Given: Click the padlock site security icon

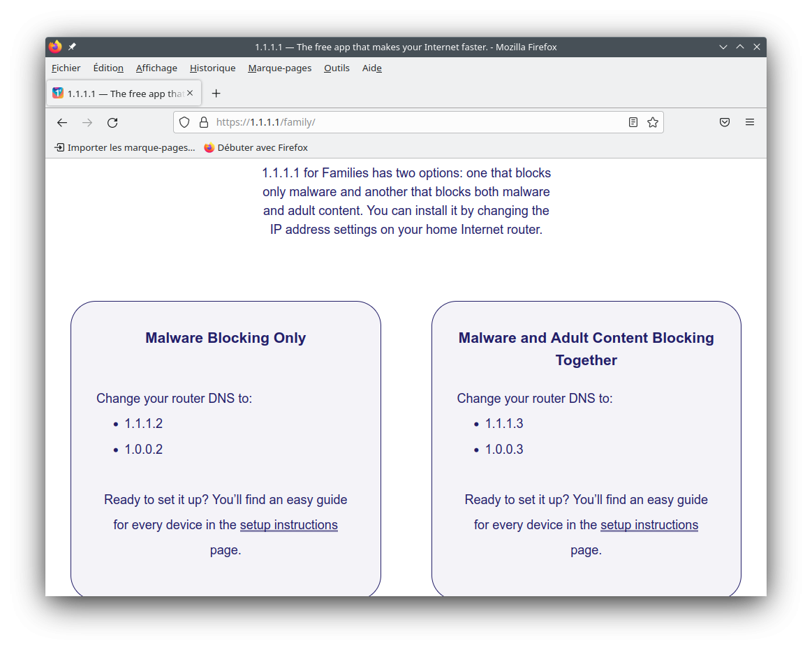Looking at the screenshot, I should pos(204,122).
